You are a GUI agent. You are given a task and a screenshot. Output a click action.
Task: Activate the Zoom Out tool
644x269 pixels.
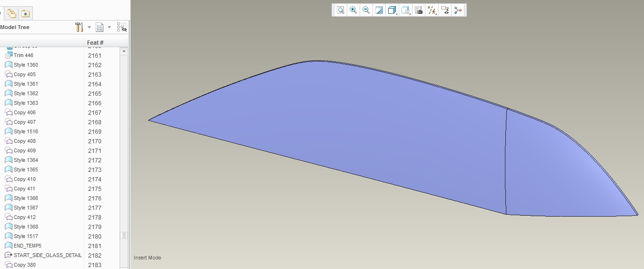pyautogui.click(x=366, y=10)
